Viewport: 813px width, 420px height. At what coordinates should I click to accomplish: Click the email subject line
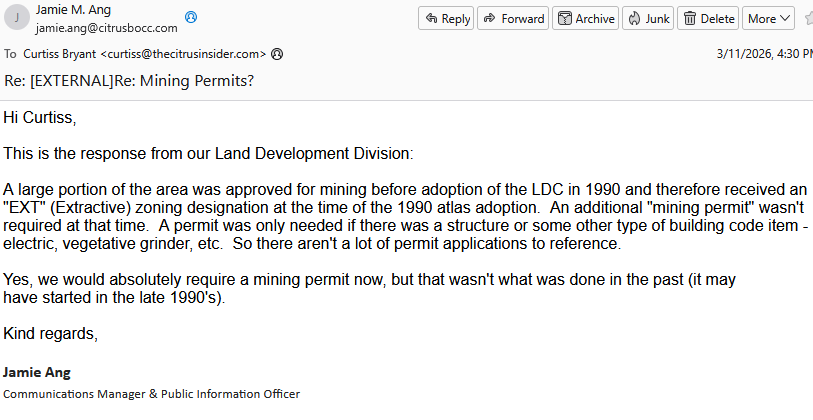click(x=129, y=80)
